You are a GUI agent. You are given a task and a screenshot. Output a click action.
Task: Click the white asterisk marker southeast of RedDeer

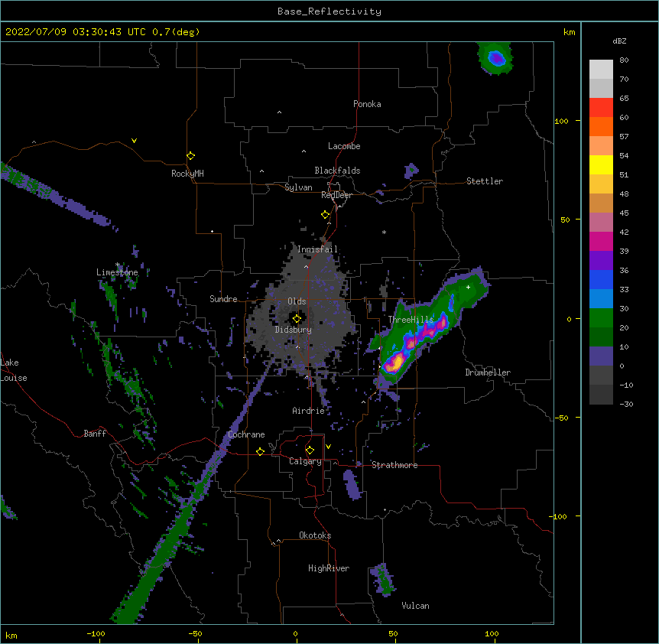pos(384,232)
